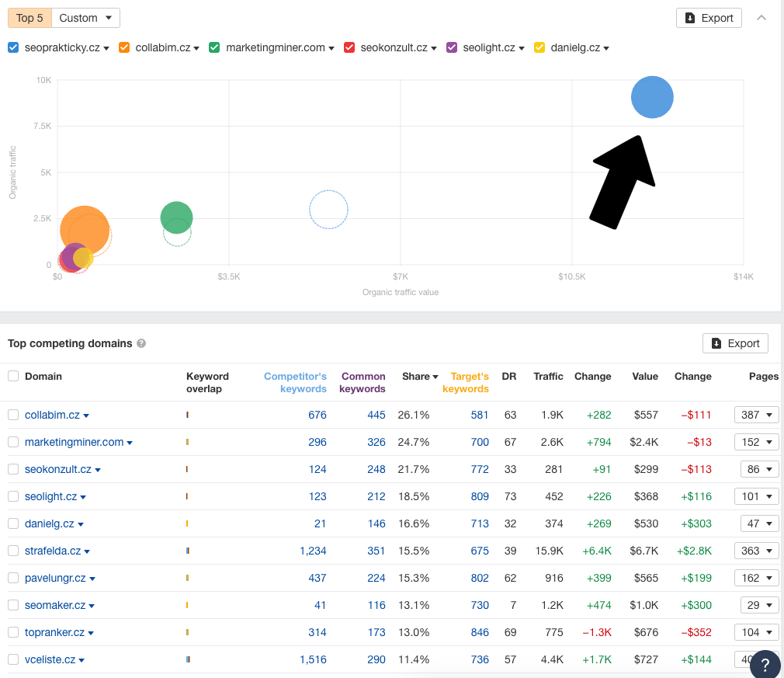This screenshot has height=678, width=784.
Task: Uncheck the marketingminer.com legend checkbox
Action: pyautogui.click(x=214, y=47)
